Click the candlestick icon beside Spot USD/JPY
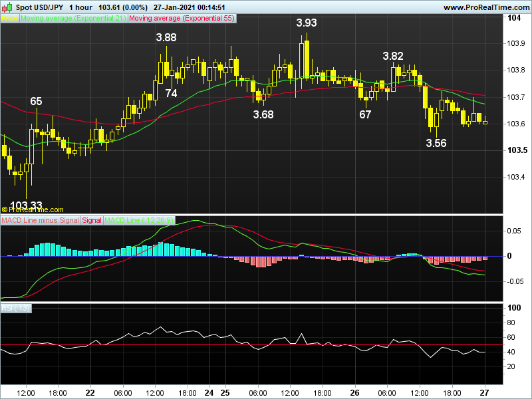Image resolution: width=532 pixels, height=399 pixels. point(7,7)
